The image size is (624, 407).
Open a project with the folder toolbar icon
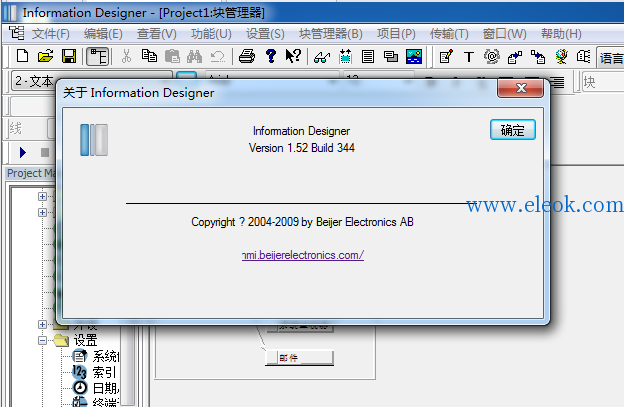(x=45, y=56)
